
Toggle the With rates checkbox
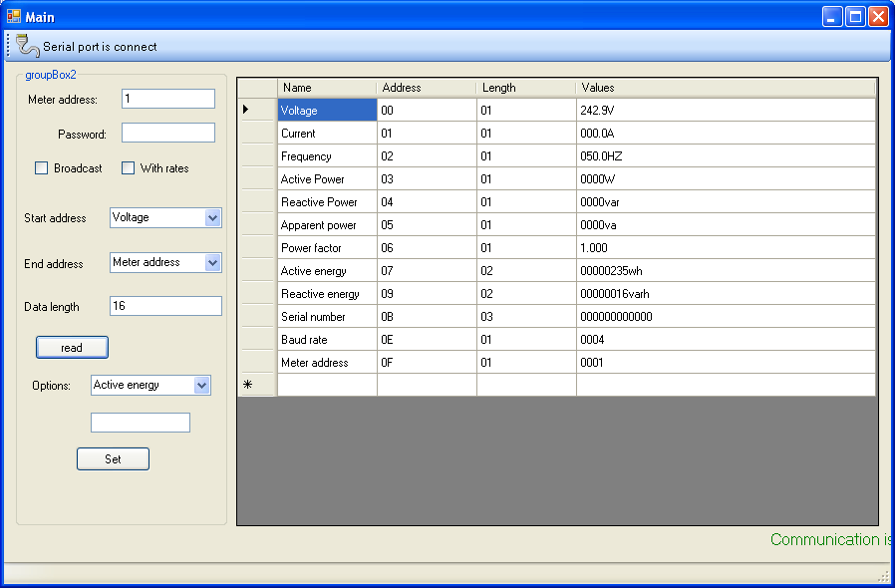coord(128,167)
